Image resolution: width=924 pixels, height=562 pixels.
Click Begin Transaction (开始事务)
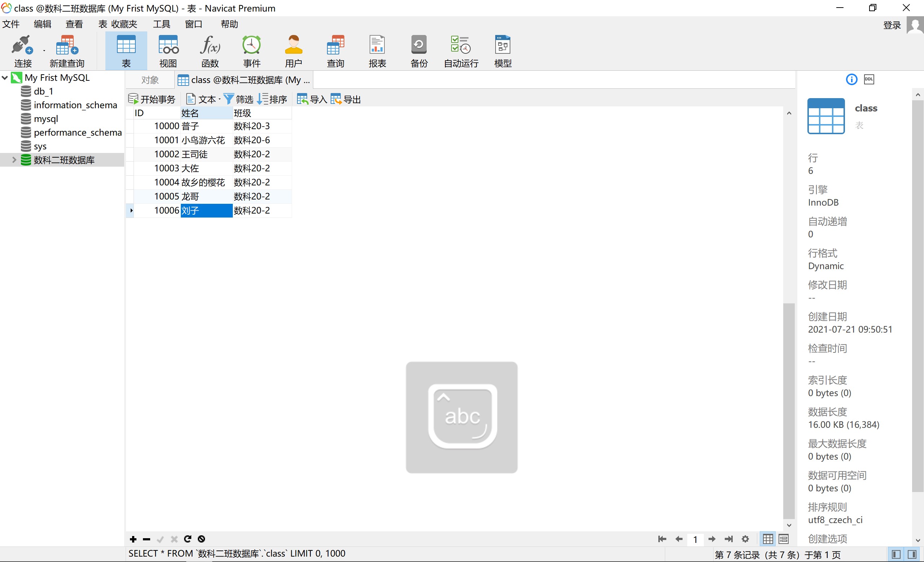click(x=152, y=99)
